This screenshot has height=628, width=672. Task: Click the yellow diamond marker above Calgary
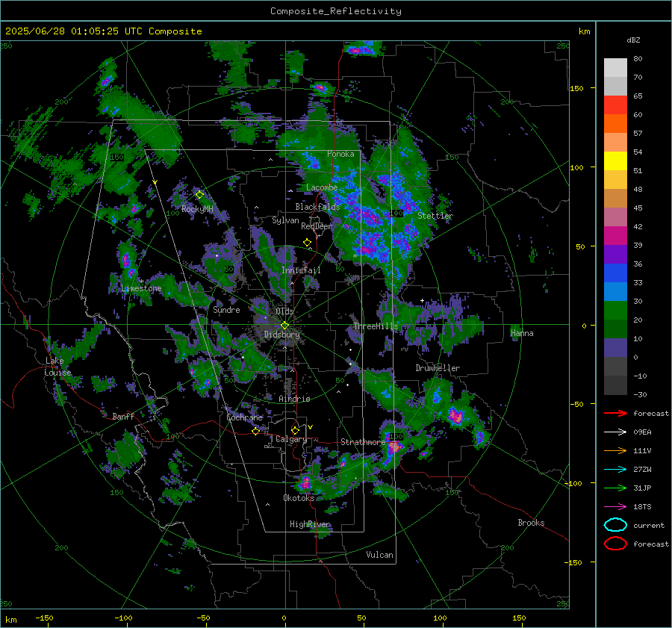295,430
